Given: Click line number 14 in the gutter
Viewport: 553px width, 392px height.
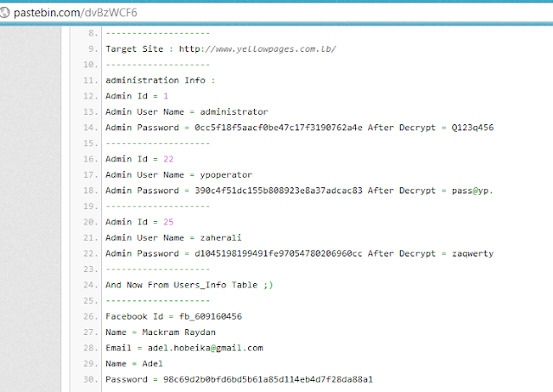Looking at the screenshot, I should [x=90, y=128].
